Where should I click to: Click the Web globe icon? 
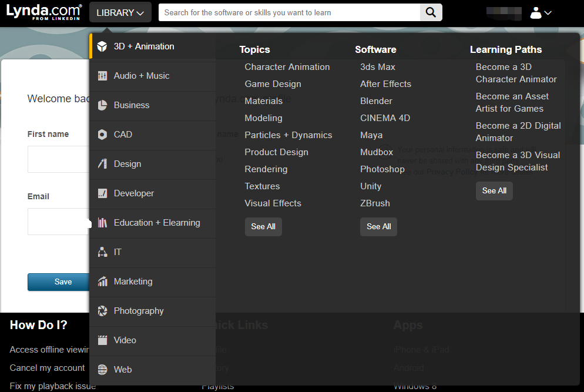(x=102, y=370)
